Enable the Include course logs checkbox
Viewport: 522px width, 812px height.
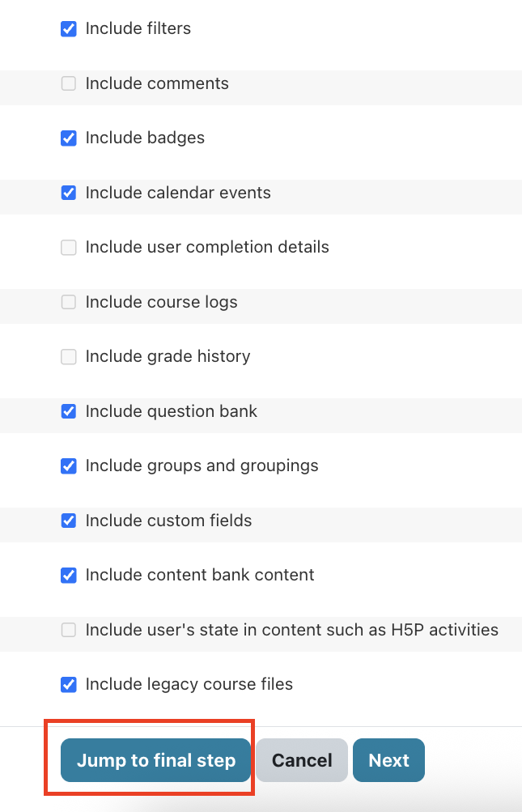tap(69, 302)
